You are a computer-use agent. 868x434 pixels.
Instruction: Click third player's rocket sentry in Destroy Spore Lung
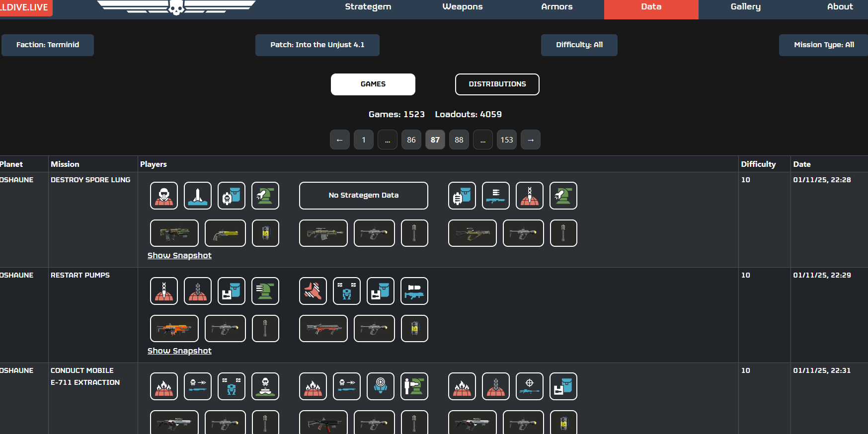pyautogui.click(x=563, y=196)
